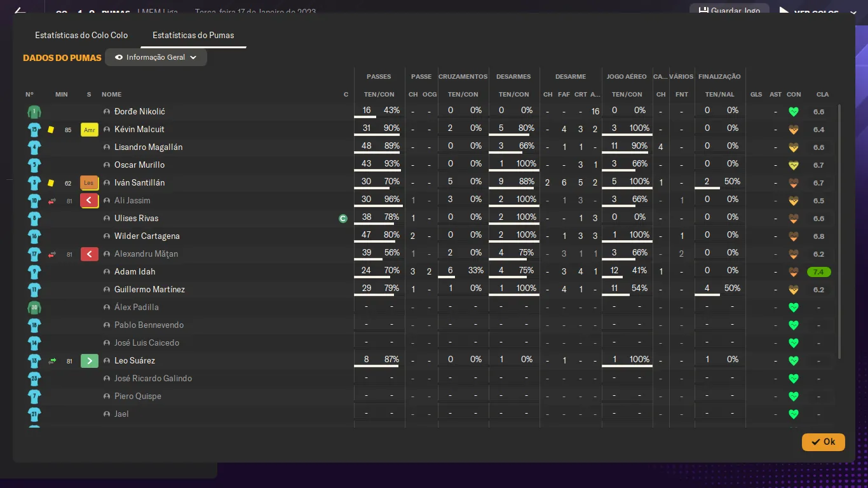Viewport: 868px width, 488px height.
Task: Click Adam Idah's number 9 shirt icon
Action: coord(34,272)
